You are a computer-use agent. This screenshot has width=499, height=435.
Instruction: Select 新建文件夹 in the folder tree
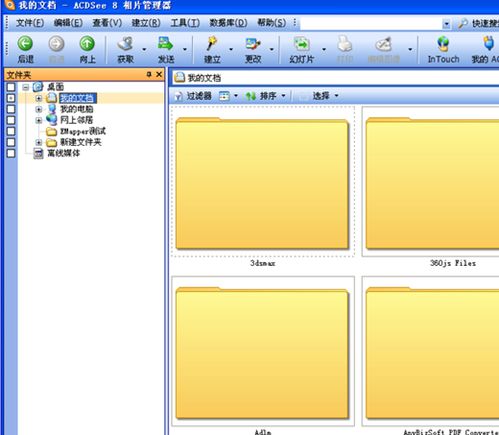[x=80, y=142]
